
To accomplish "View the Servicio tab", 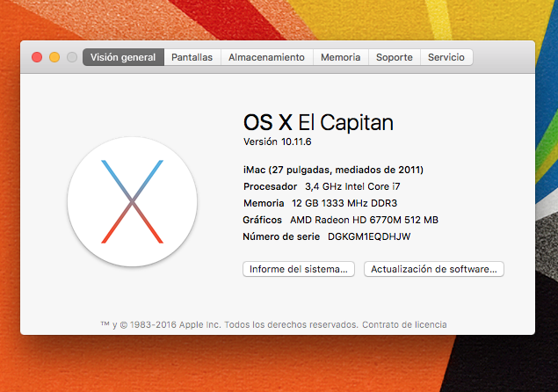I will click(x=446, y=57).
